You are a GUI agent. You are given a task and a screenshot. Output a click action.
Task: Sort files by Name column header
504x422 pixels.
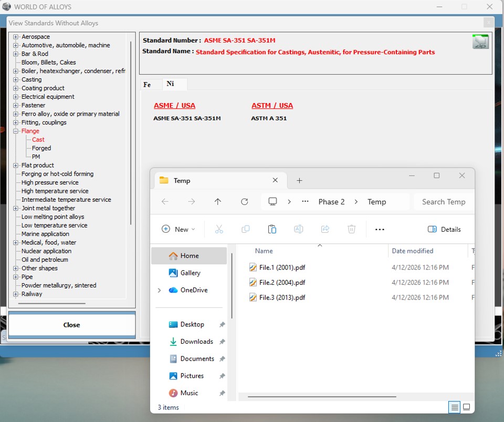(264, 251)
